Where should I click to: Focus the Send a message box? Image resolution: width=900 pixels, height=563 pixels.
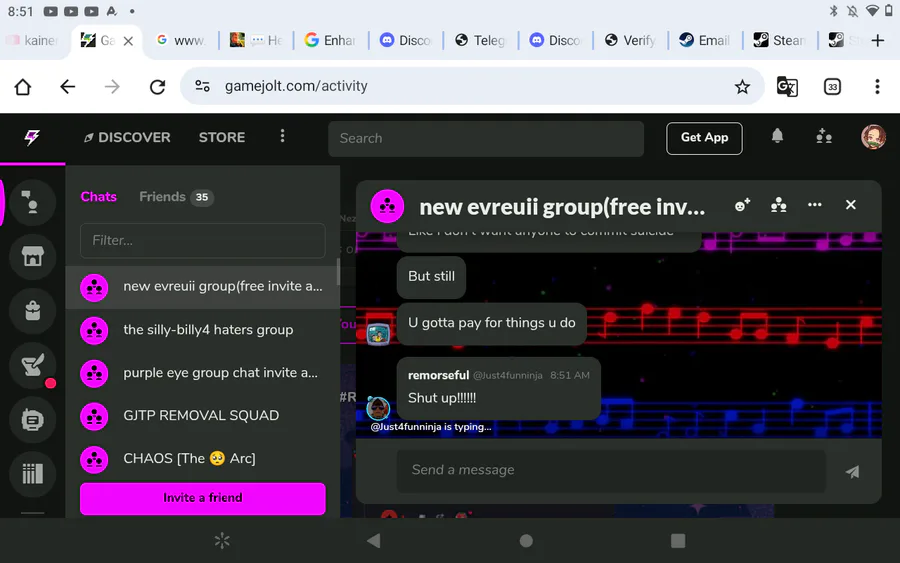(x=611, y=470)
